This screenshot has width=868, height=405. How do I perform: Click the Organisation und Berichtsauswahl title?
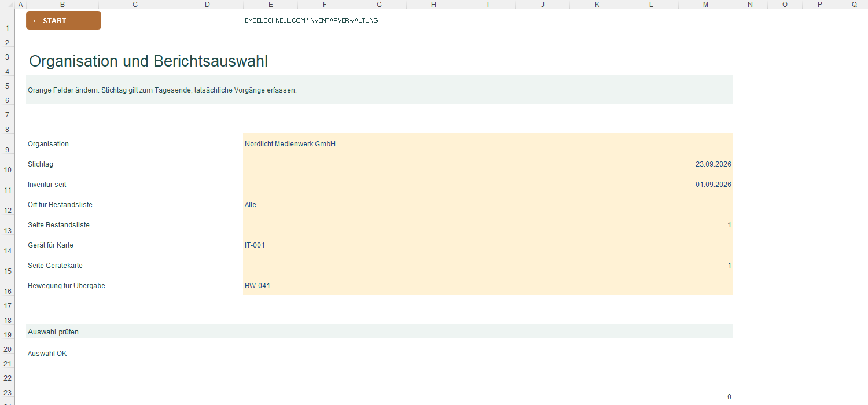tap(148, 61)
